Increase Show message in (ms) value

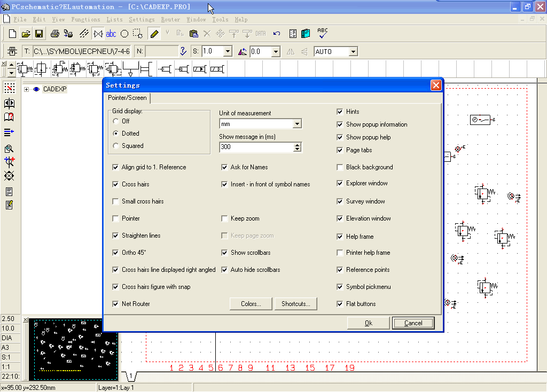(297, 145)
